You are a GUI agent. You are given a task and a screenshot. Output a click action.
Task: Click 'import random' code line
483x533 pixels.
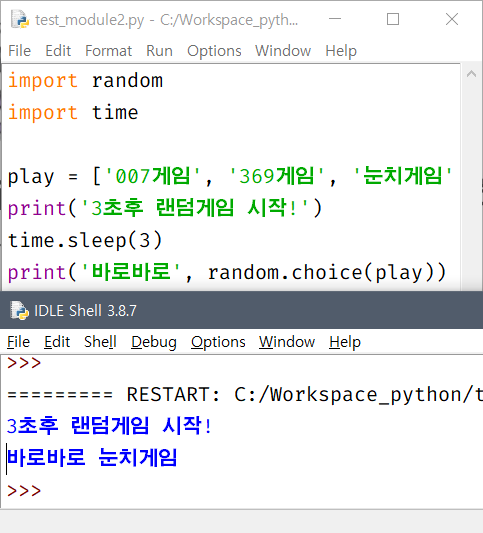[85, 81]
